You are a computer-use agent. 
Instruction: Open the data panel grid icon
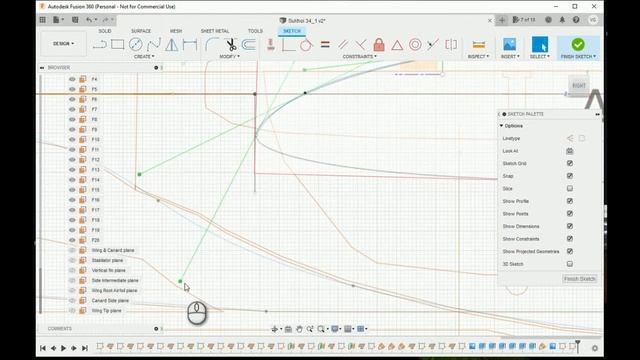[42, 20]
